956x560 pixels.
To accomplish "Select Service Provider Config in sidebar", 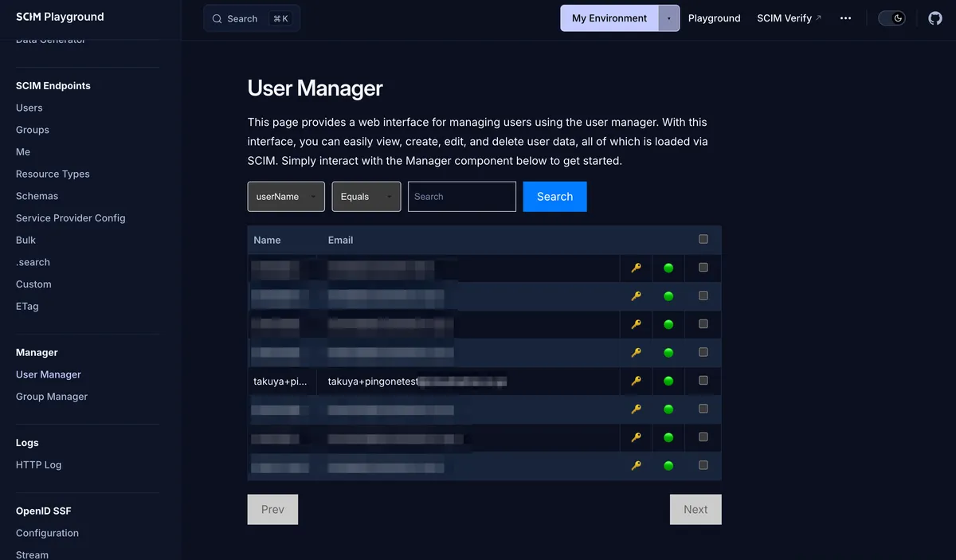I will 71,217.
